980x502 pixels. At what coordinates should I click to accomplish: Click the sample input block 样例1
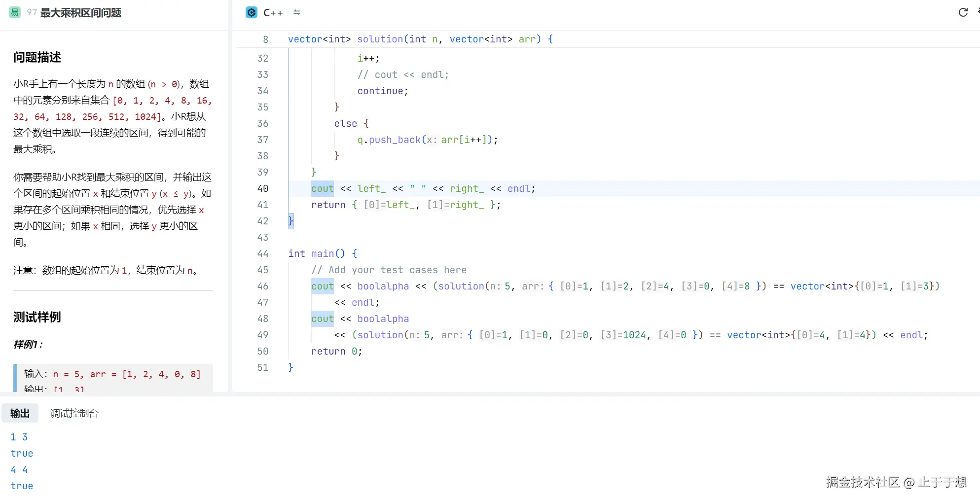(x=113, y=377)
